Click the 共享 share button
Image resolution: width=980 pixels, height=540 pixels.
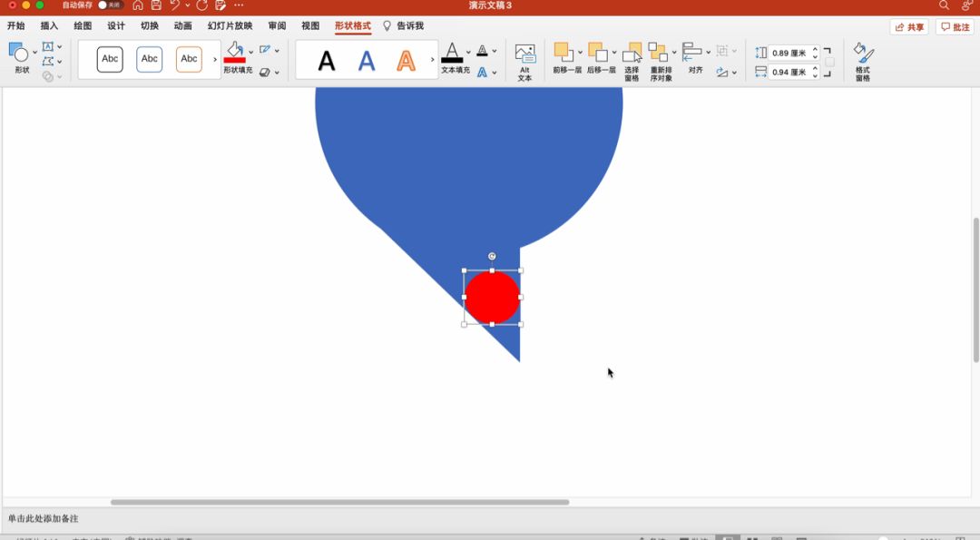[x=909, y=27]
